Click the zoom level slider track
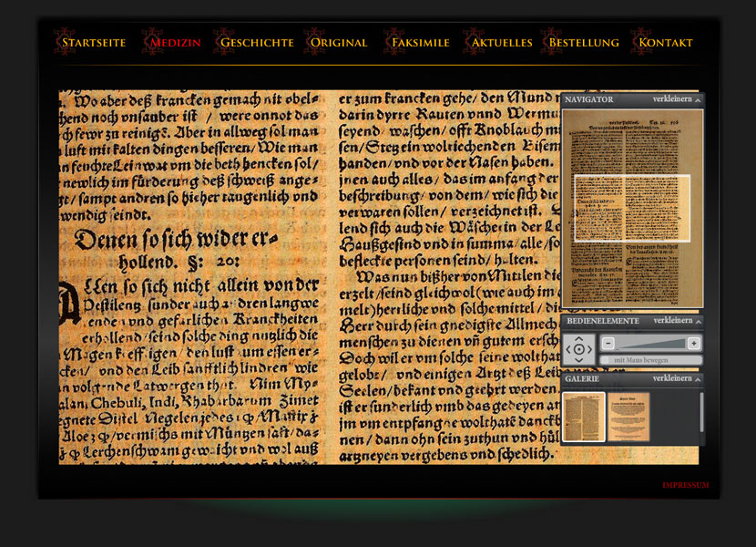756x547 pixels. 651,344
